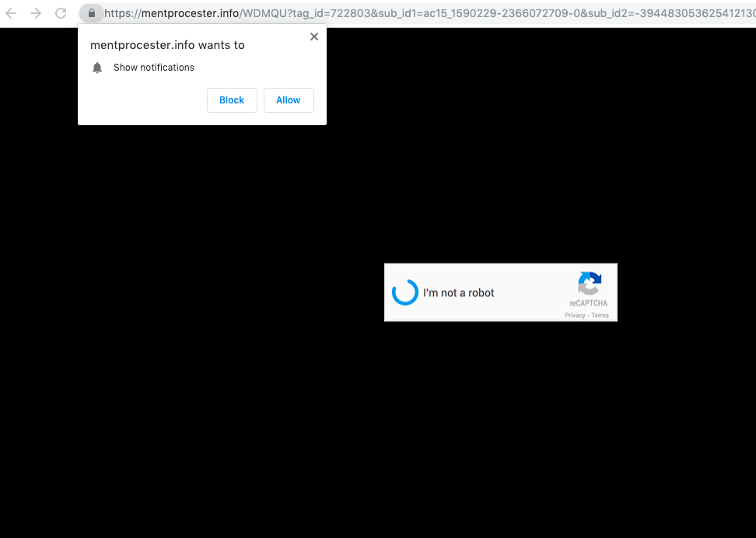
Task: Go back using the browser back arrow
Action: 11,13
